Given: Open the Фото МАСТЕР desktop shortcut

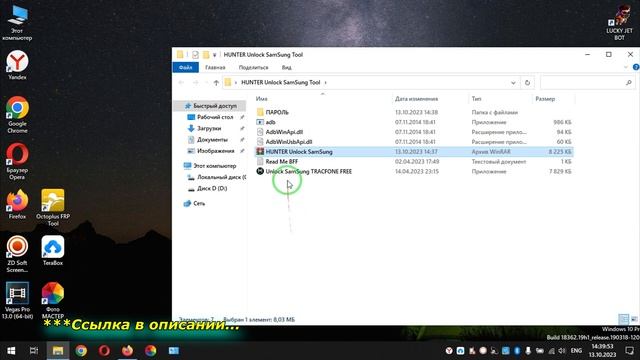Looking at the screenshot, I should pyautogui.click(x=53, y=300).
